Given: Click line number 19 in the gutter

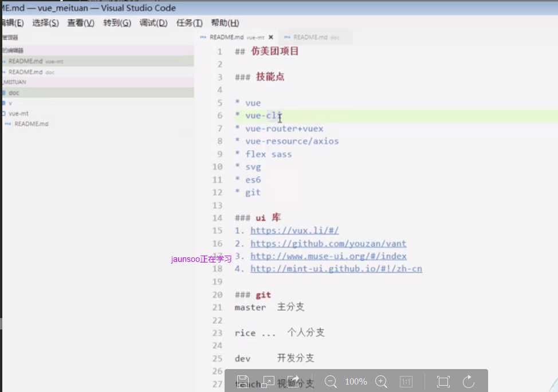Looking at the screenshot, I should [217, 282].
